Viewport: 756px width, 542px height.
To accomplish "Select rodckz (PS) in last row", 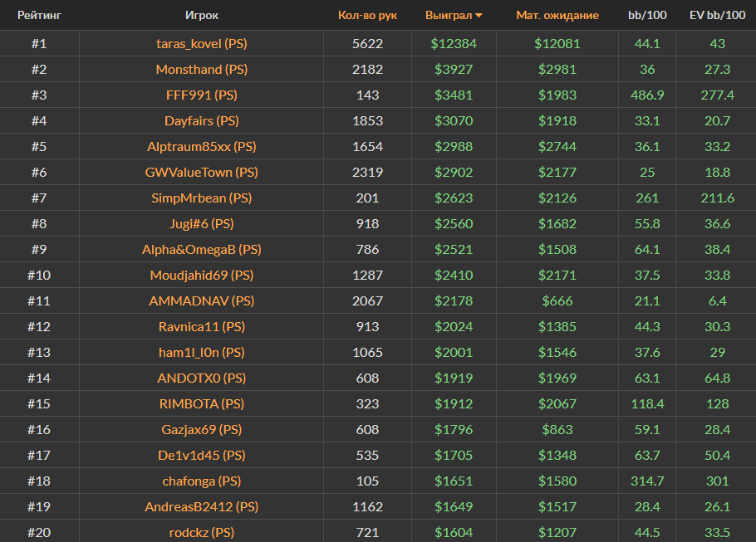I will (x=201, y=532).
